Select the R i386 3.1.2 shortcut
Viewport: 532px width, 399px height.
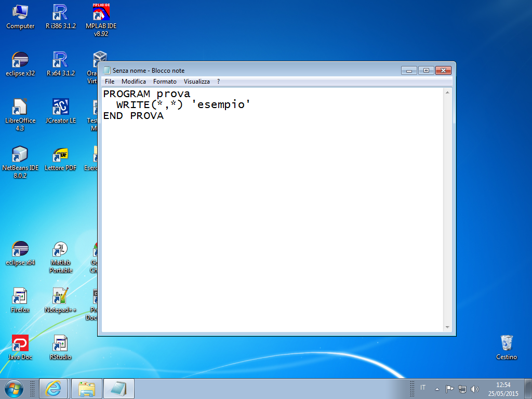coord(61,12)
